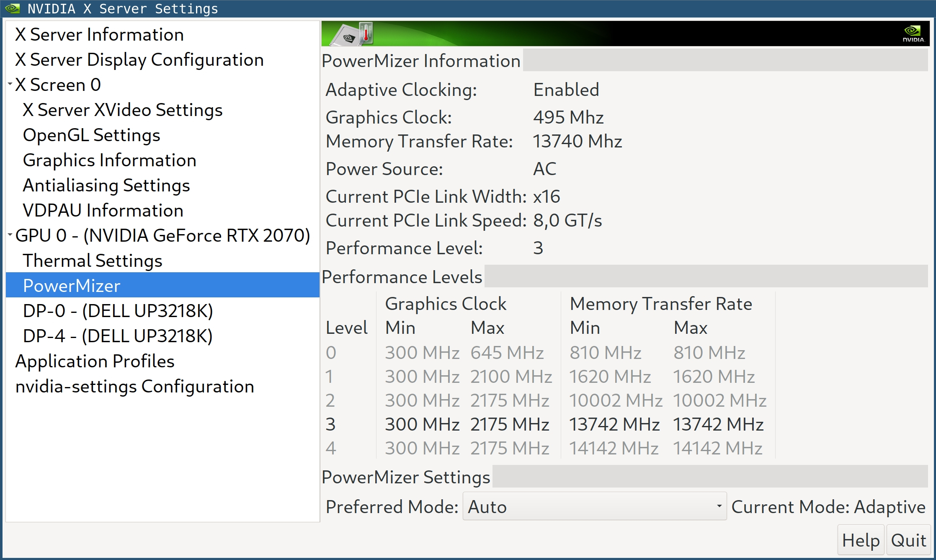Select X Server Information at the sidebar top
936x560 pixels.
pyautogui.click(x=99, y=34)
